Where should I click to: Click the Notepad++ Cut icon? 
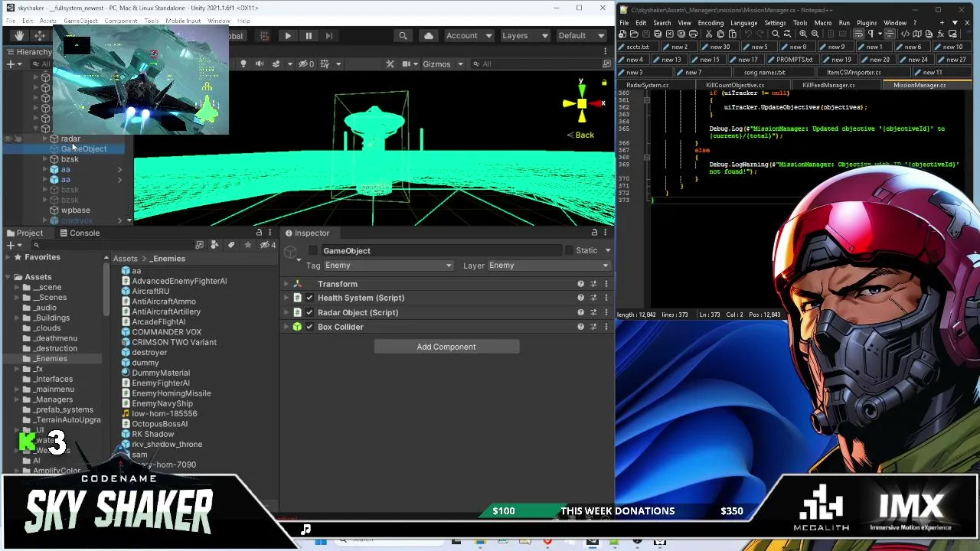coord(708,34)
